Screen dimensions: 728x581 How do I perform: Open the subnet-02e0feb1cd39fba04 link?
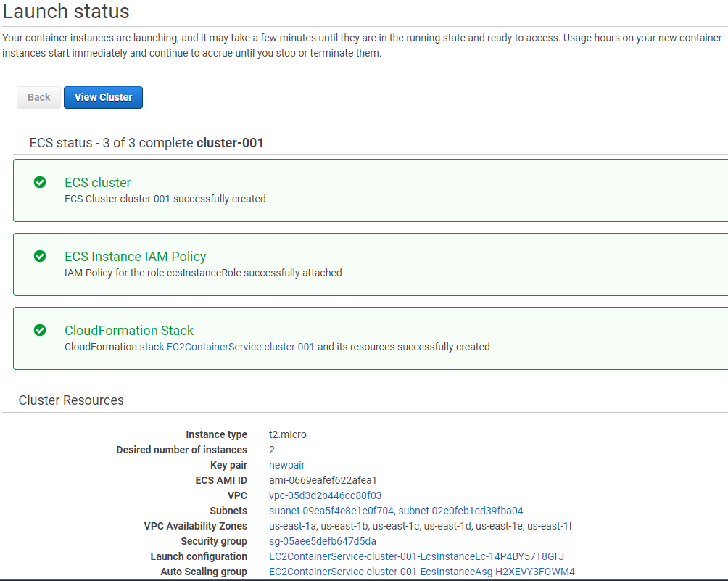pos(460,511)
